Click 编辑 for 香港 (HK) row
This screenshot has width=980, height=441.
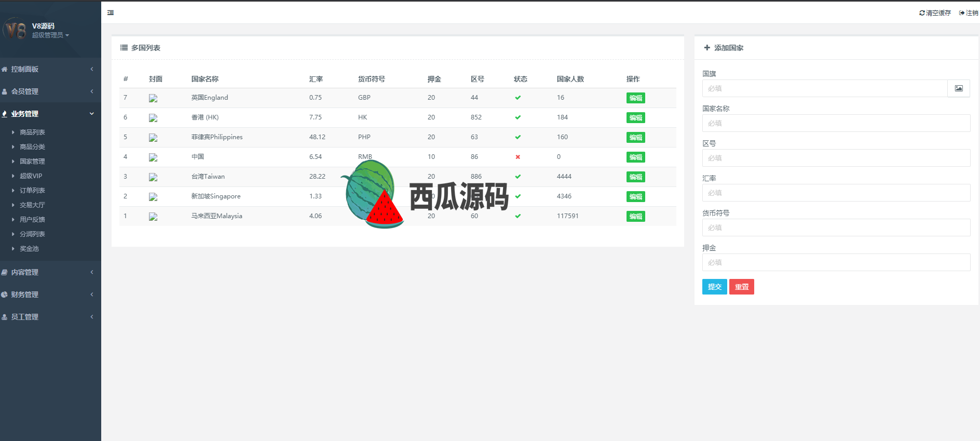pos(635,117)
